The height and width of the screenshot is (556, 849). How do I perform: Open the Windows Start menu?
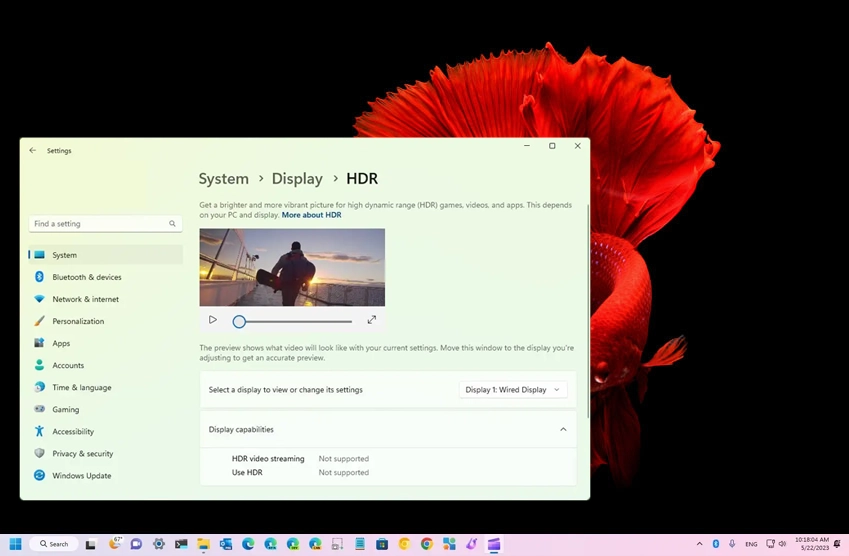point(15,544)
